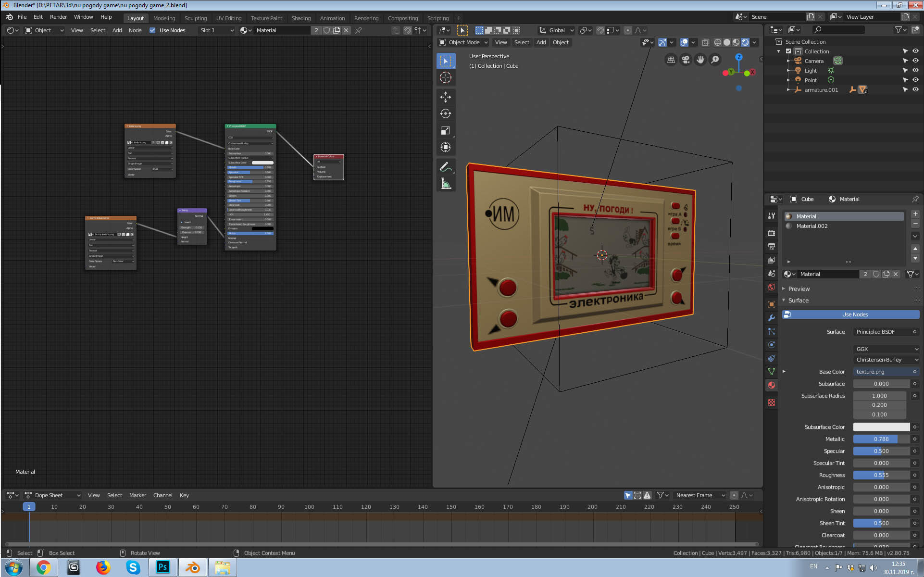Toggle viewport gizmos display
Image resolution: width=924 pixels, height=577 pixels.
(662, 42)
